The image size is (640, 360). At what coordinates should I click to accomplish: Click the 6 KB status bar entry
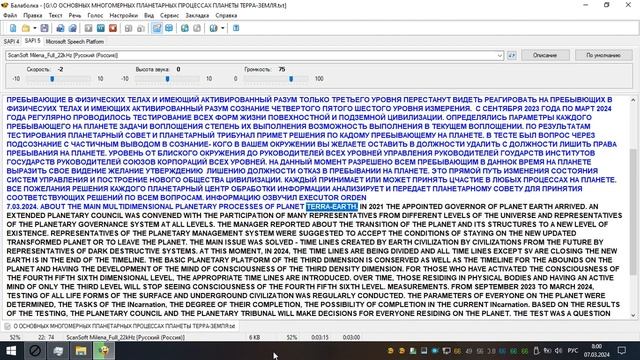(x=254, y=338)
